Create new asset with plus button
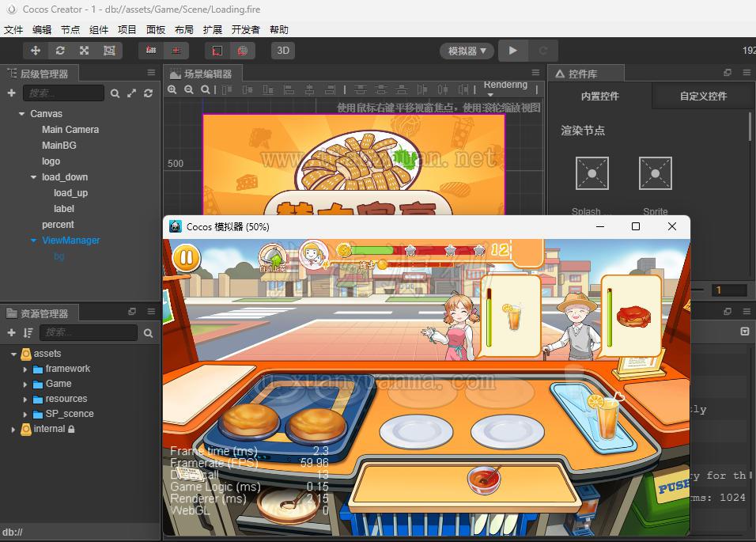This screenshot has width=756, height=542. coord(12,333)
